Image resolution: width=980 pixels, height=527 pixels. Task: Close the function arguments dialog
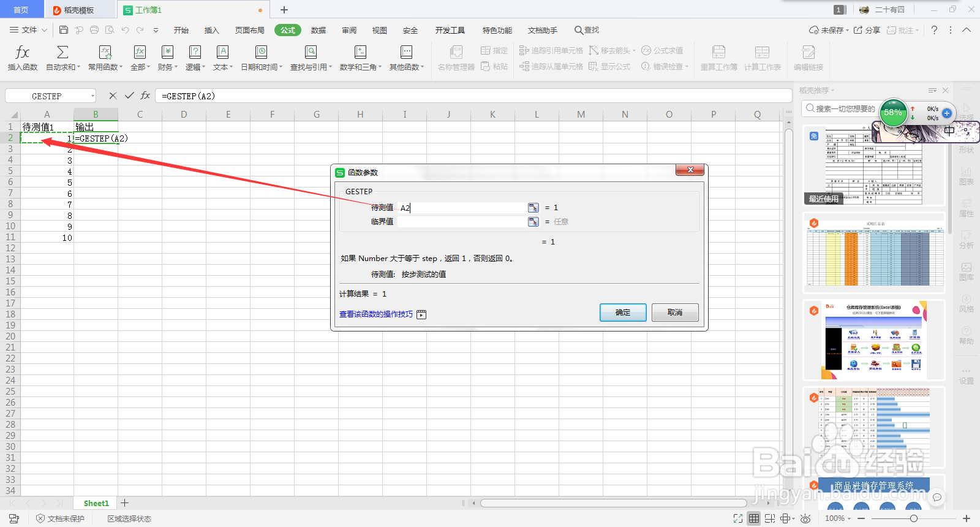(x=690, y=170)
